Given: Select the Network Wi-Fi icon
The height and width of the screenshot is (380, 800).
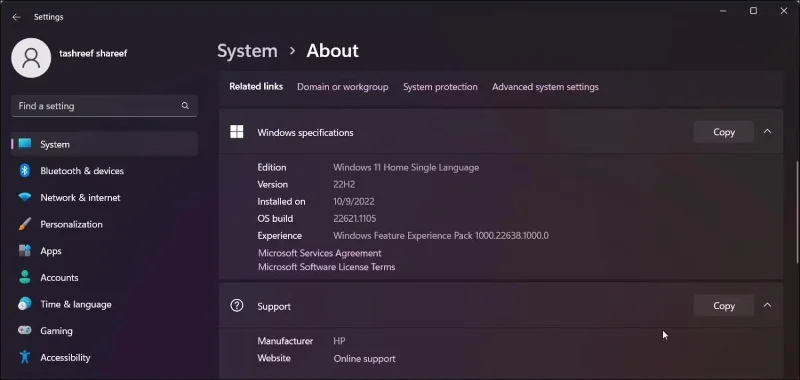Looking at the screenshot, I should [x=24, y=197].
